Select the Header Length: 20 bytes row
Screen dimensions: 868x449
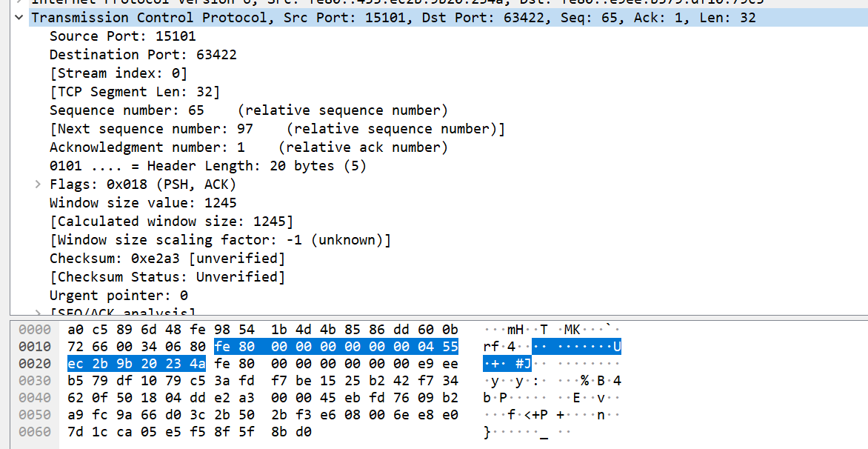pyautogui.click(x=207, y=166)
